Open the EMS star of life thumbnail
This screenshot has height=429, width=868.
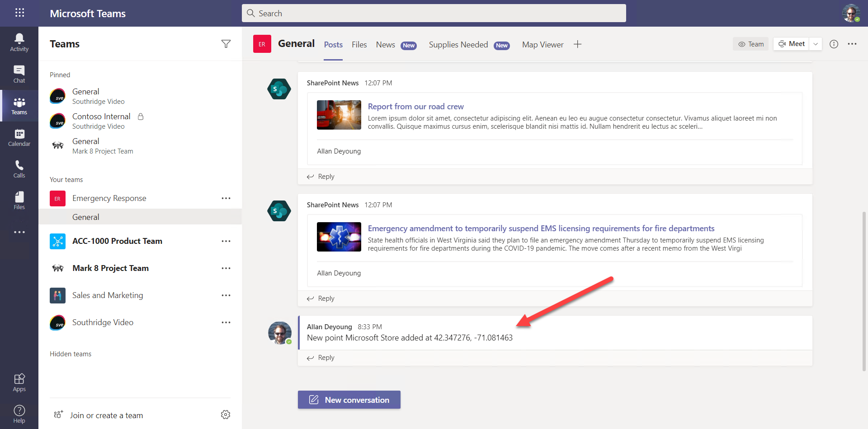click(x=339, y=237)
